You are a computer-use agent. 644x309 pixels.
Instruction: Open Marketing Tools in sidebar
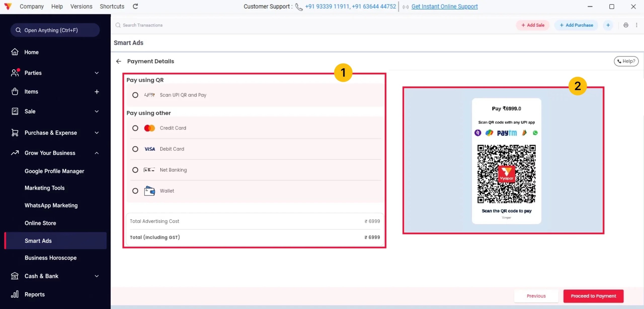[x=45, y=188]
